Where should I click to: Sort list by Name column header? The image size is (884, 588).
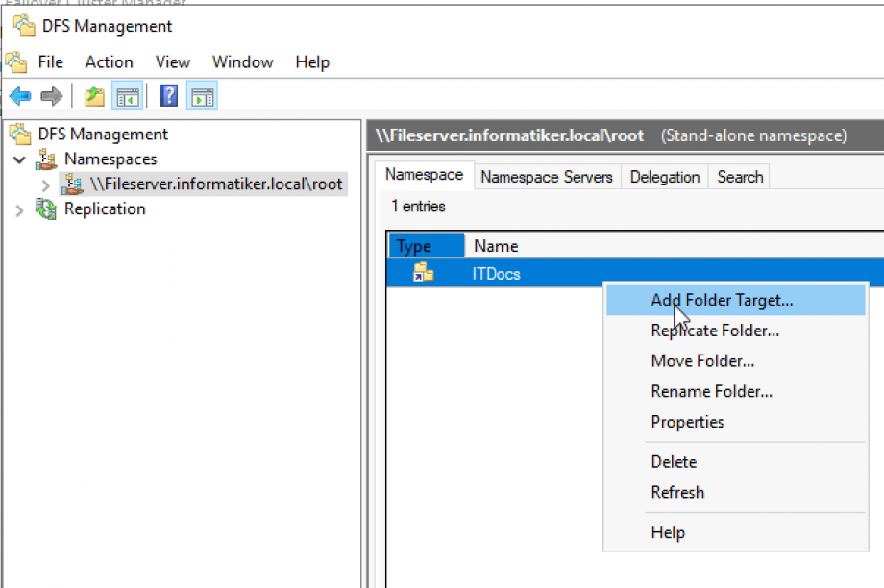(496, 246)
